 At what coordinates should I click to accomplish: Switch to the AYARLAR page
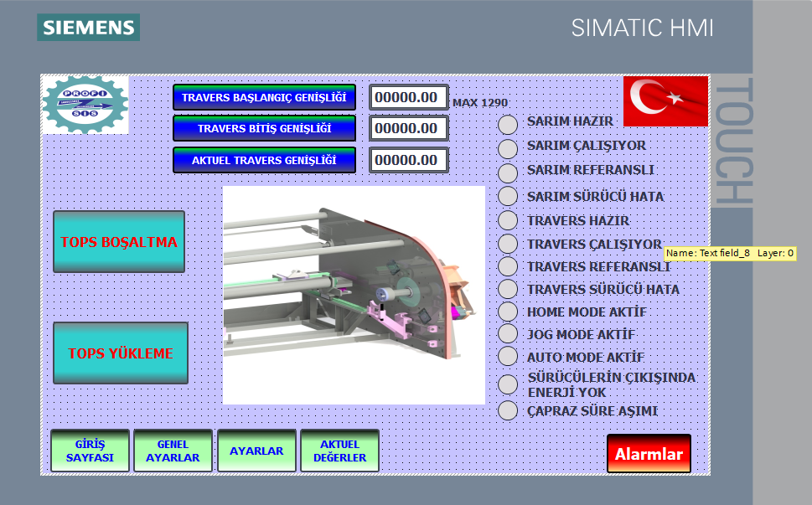tap(256, 451)
